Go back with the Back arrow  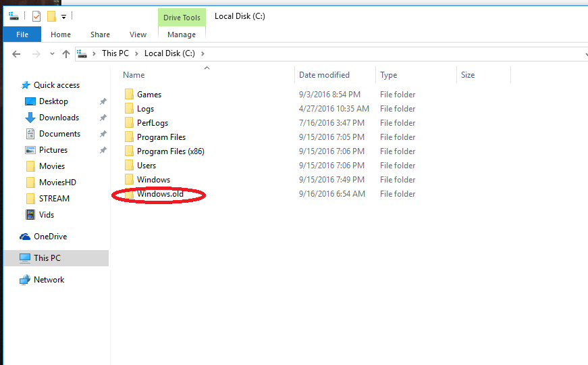(16, 54)
